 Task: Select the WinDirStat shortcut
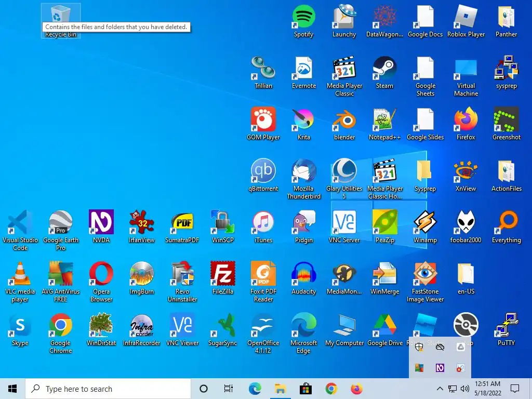pos(101,330)
